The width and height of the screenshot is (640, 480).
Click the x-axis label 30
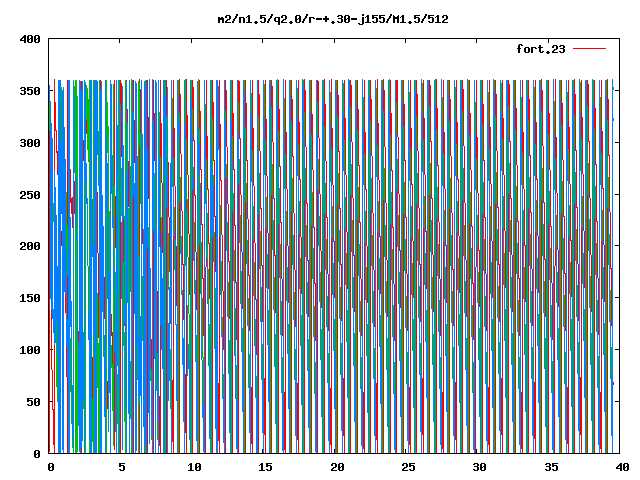click(480, 467)
